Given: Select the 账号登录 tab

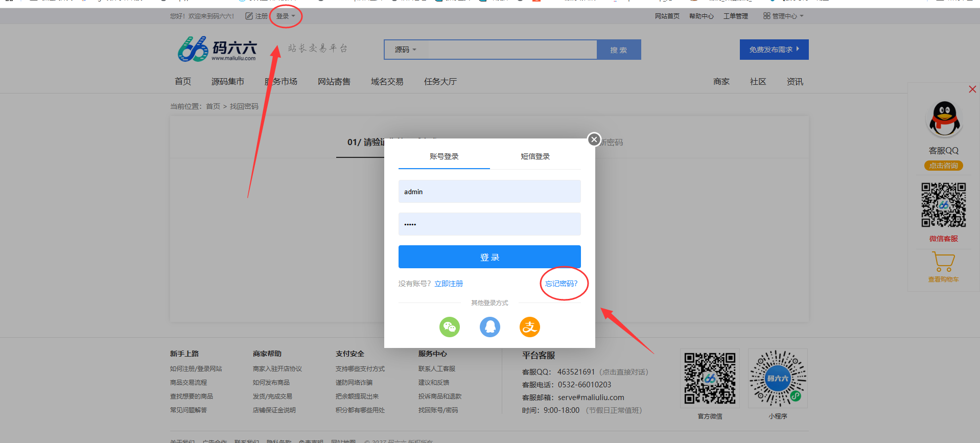Looking at the screenshot, I should tap(444, 156).
